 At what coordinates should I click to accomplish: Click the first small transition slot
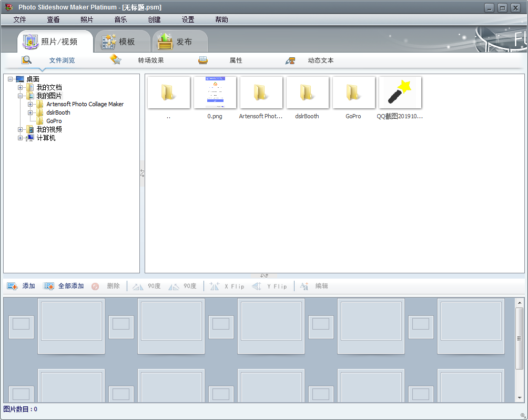pos(21,327)
